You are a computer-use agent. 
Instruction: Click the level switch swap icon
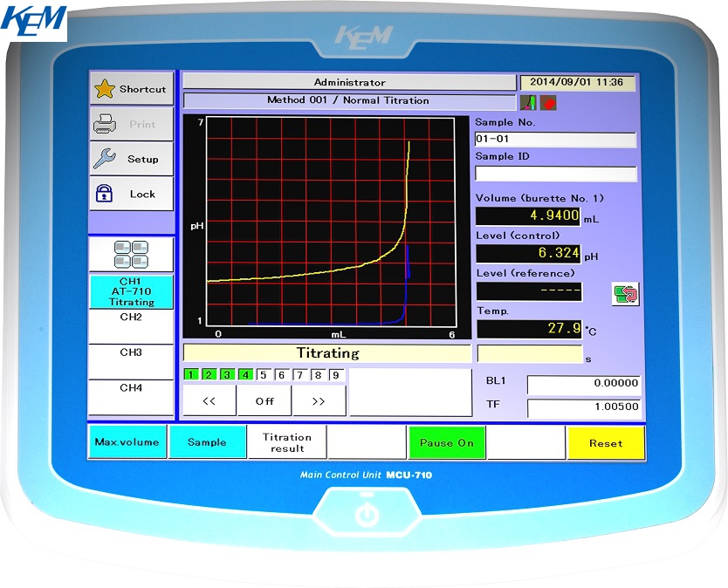pyautogui.click(x=625, y=293)
